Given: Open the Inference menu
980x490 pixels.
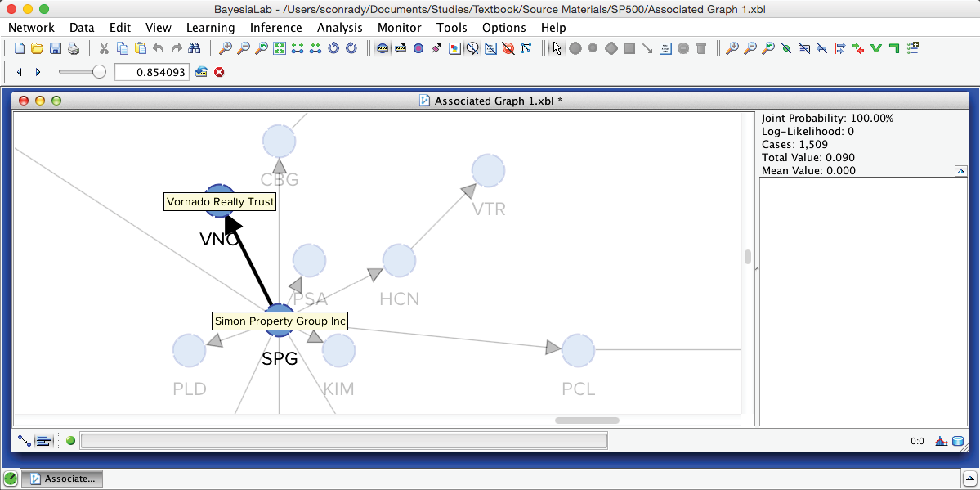Looking at the screenshot, I should [x=275, y=27].
